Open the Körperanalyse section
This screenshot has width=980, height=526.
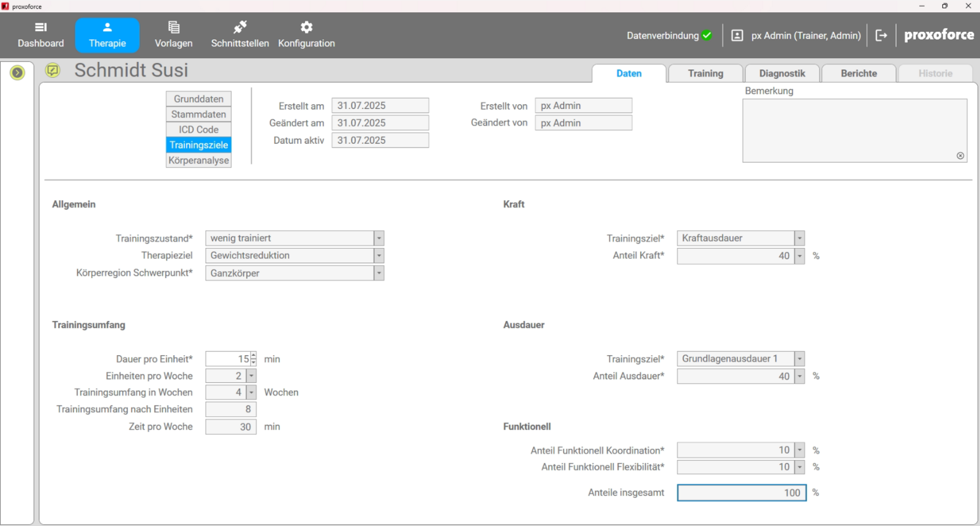(198, 160)
